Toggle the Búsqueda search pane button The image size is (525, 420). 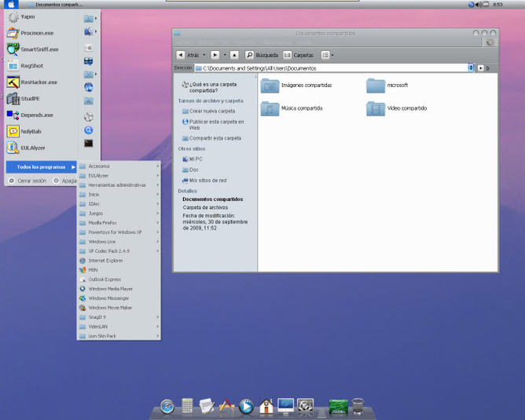tap(262, 55)
